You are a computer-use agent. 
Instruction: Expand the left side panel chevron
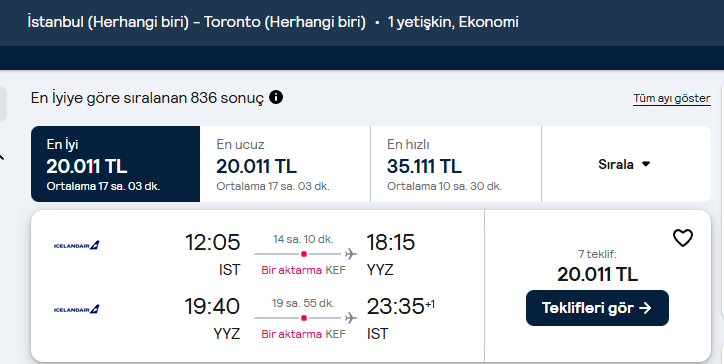click(1, 158)
